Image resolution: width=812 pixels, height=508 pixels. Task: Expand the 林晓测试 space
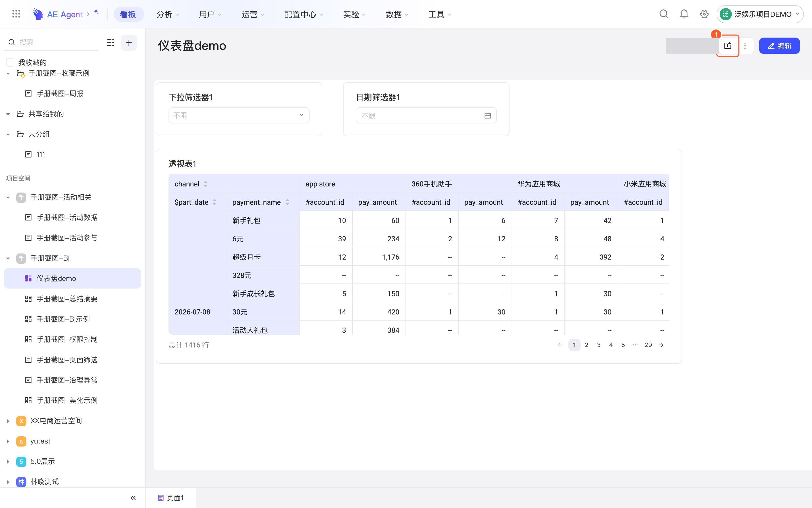[8, 482]
